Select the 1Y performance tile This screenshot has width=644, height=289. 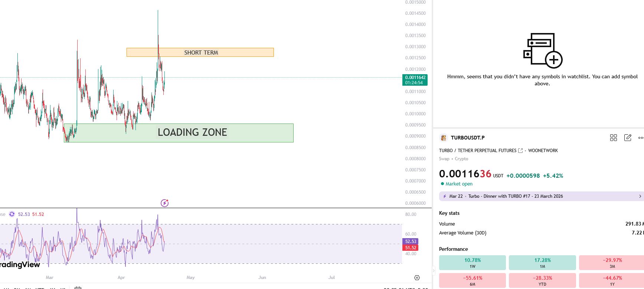point(612,280)
